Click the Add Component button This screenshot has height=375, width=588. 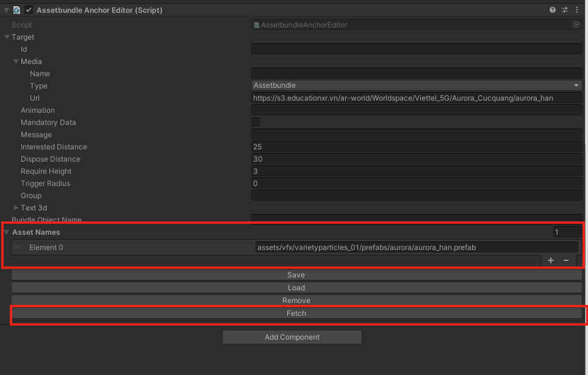click(292, 337)
